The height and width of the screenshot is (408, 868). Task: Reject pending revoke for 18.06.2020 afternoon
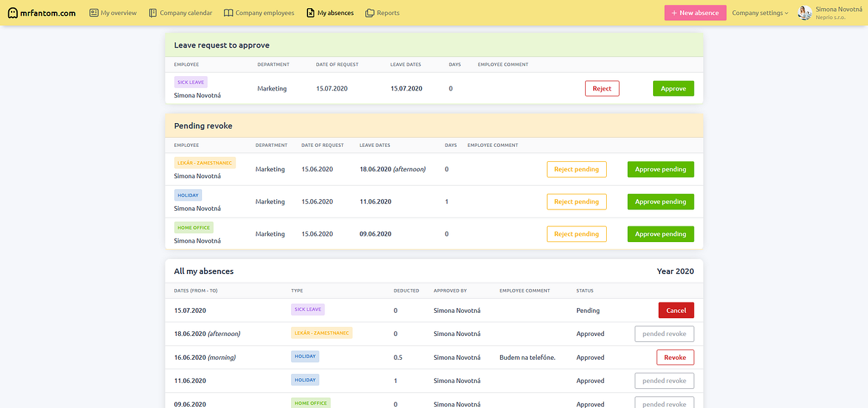tap(576, 169)
